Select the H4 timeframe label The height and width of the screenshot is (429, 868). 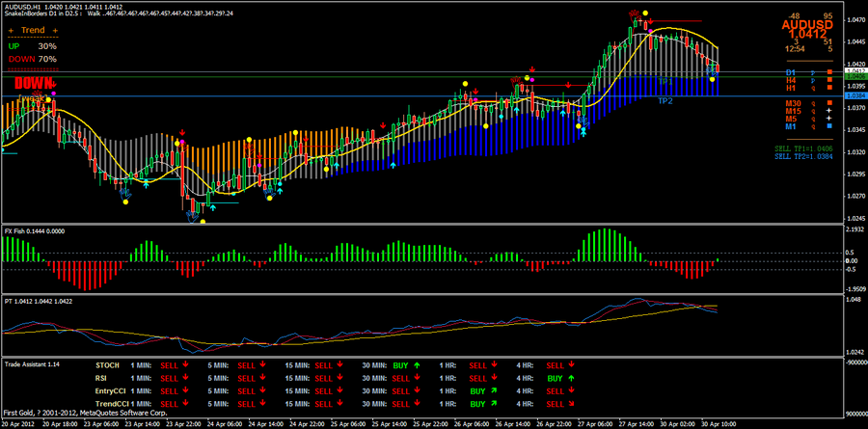[x=790, y=80]
